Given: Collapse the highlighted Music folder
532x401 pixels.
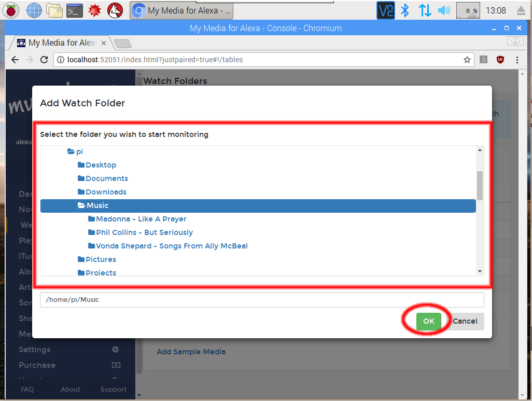Looking at the screenshot, I should click(258, 206).
